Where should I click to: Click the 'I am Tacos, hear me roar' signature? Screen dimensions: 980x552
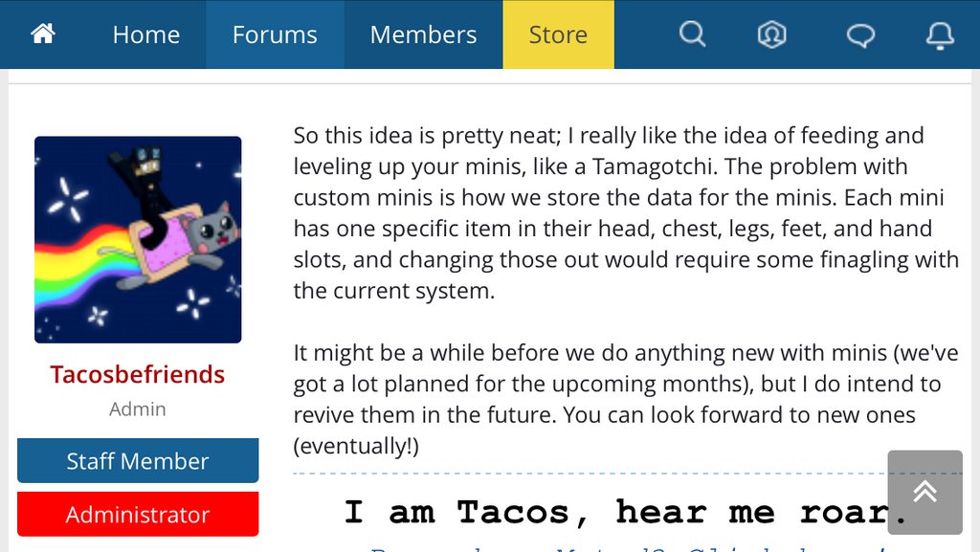(x=625, y=512)
